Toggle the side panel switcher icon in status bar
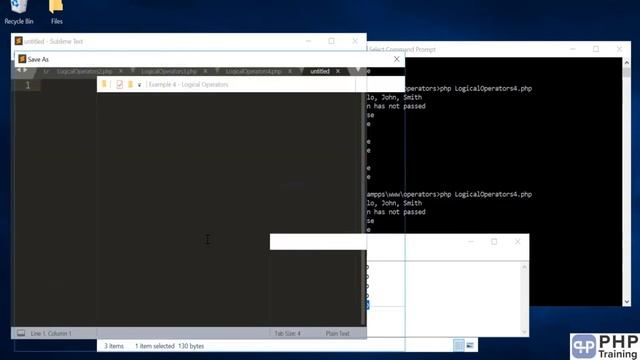This screenshot has height=360, width=640. point(21,333)
